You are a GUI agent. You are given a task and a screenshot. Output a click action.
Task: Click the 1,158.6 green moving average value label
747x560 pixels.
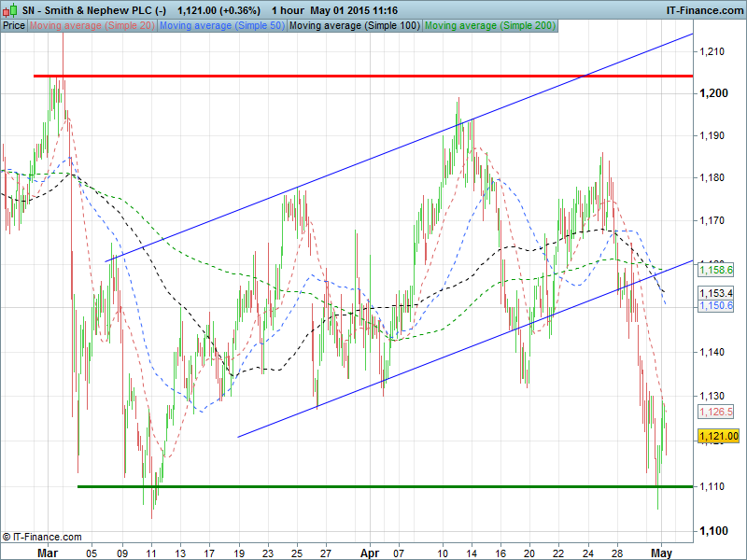716,269
